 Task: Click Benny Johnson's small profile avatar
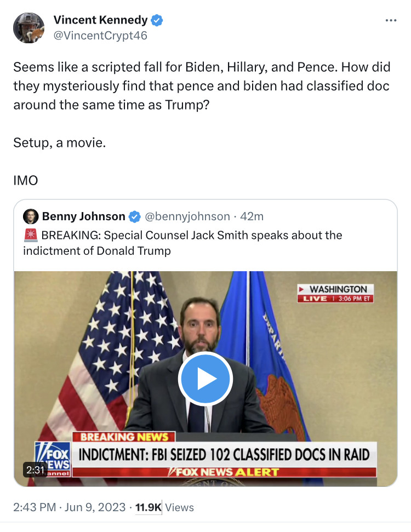click(x=30, y=216)
